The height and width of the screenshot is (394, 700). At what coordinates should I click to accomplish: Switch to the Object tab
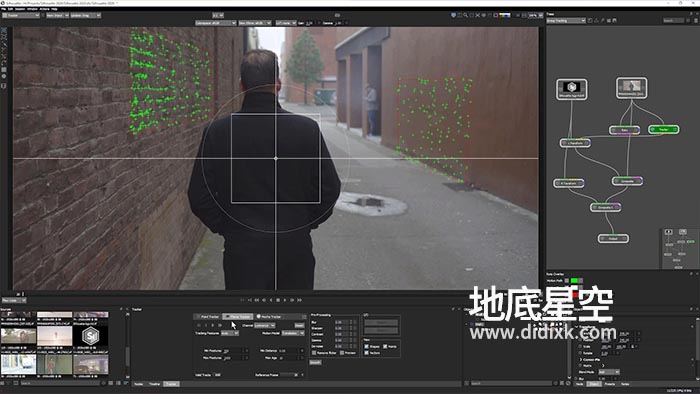coord(594,384)
